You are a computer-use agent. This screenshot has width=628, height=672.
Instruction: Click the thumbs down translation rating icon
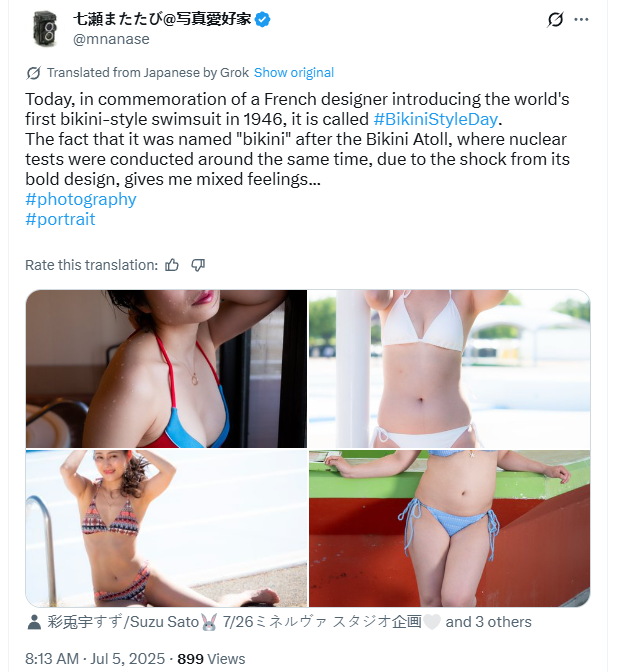click(198, 265)
